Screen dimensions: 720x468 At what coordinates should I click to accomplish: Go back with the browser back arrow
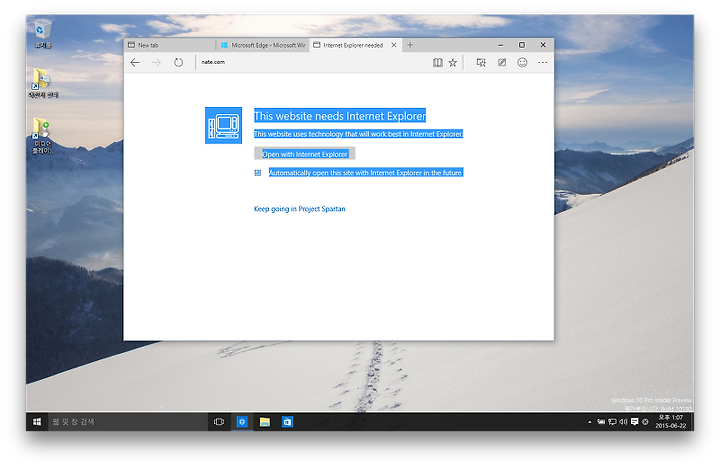135,62
